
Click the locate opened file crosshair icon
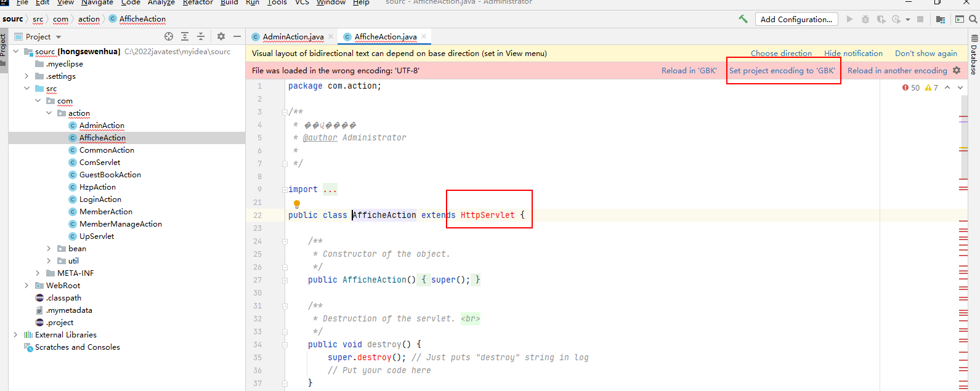tap(169, 36)
